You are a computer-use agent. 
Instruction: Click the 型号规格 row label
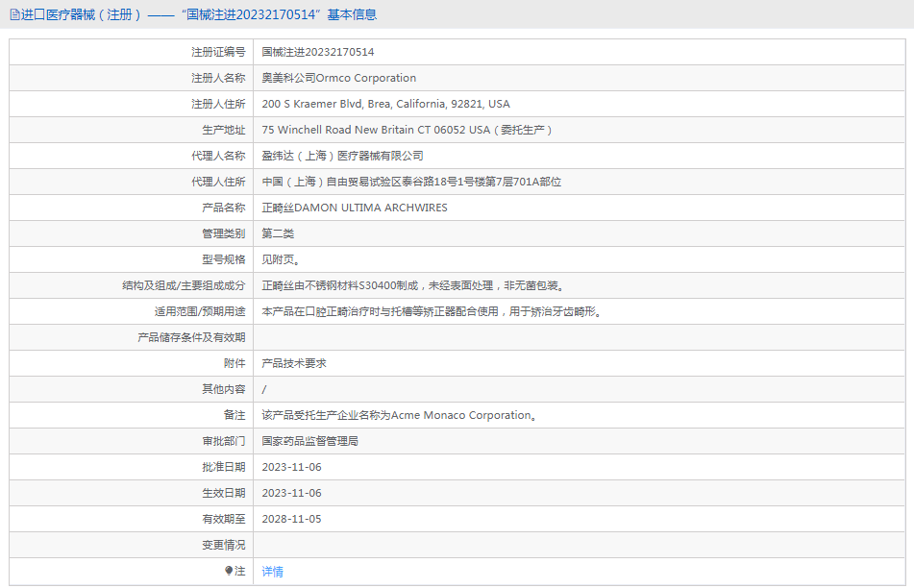pyautogui.click(x=224, y=259)
